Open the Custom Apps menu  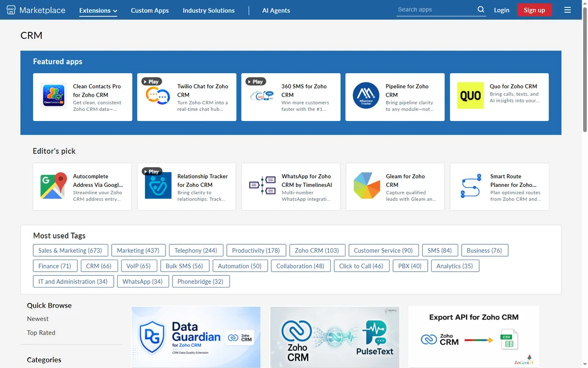(150, 10)
